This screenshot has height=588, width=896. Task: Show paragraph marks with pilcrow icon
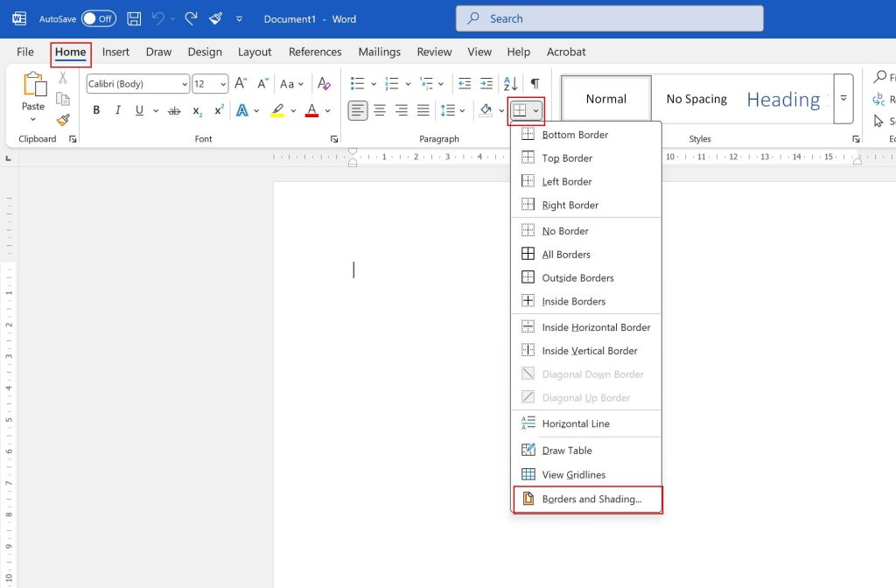tap(535, 84)
